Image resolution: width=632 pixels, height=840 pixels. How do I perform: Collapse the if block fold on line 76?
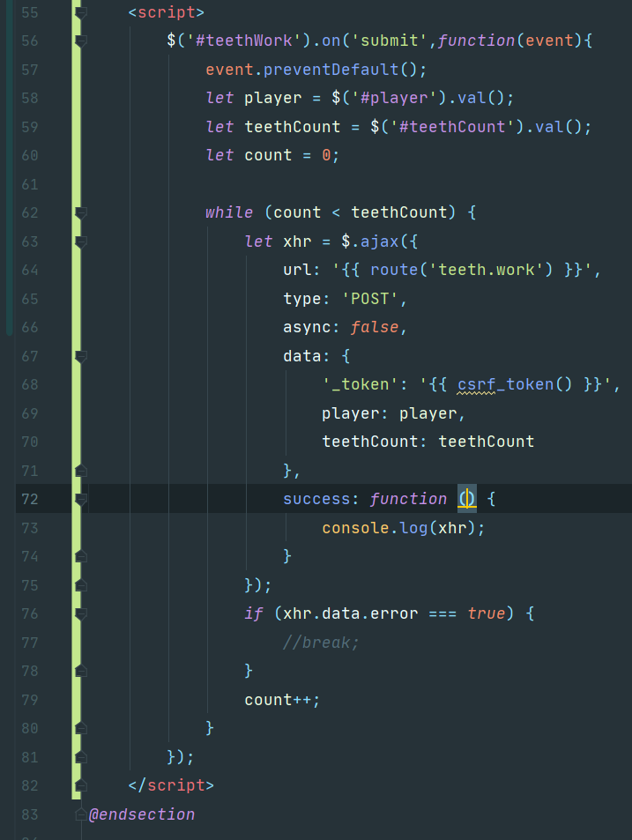point(81,614)
